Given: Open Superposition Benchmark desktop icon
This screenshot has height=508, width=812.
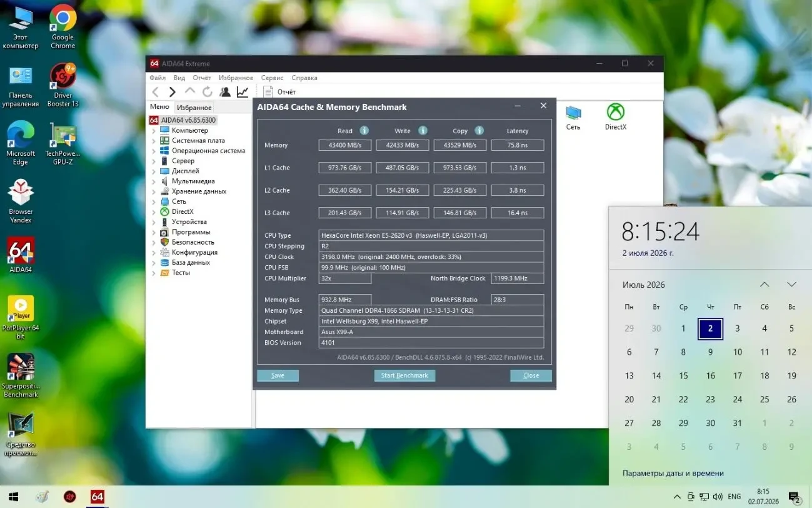Looking at the screenshot, I should 20,375.
